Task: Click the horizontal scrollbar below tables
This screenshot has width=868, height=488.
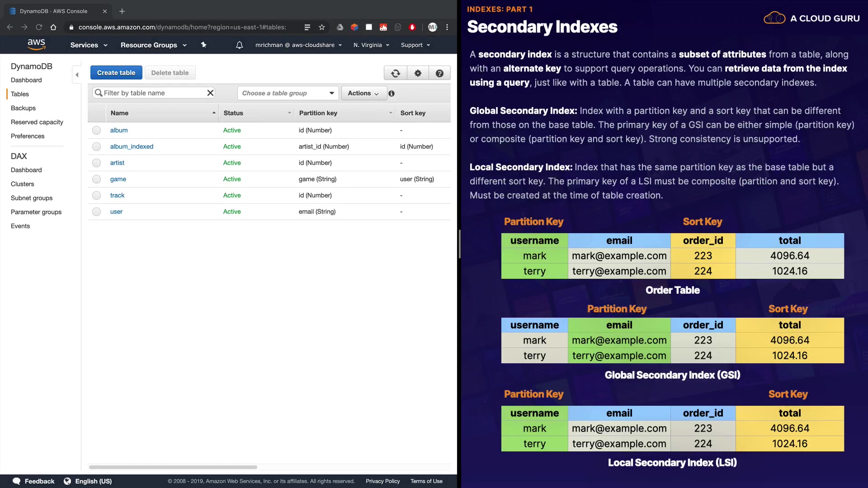Action: click(173, 467)
